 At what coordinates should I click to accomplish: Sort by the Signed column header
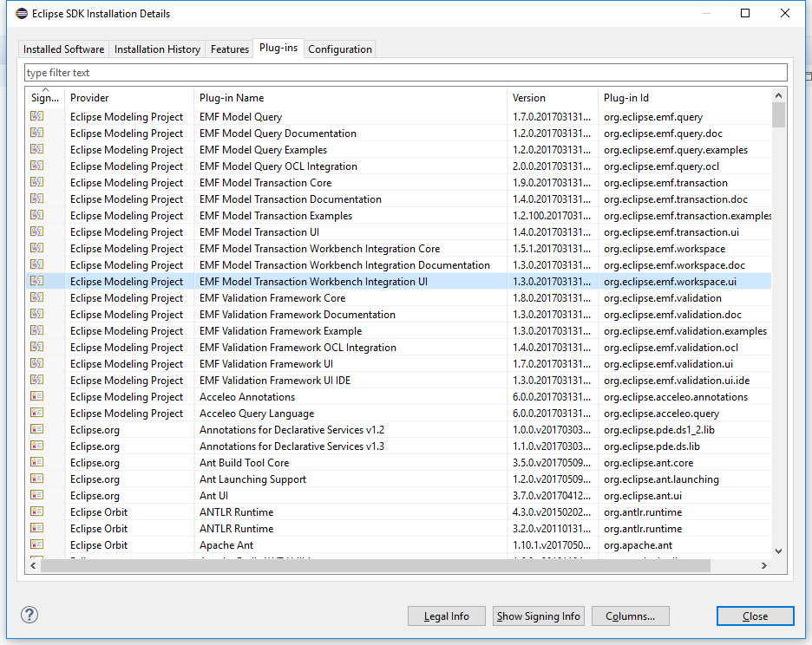tap(45, 98)
